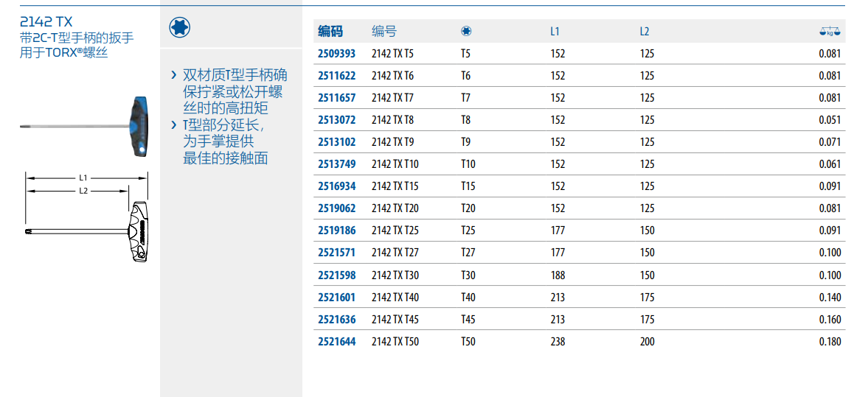Click the L2 column header in table
This screenshot has height=397, width=868.
(644, 32)
